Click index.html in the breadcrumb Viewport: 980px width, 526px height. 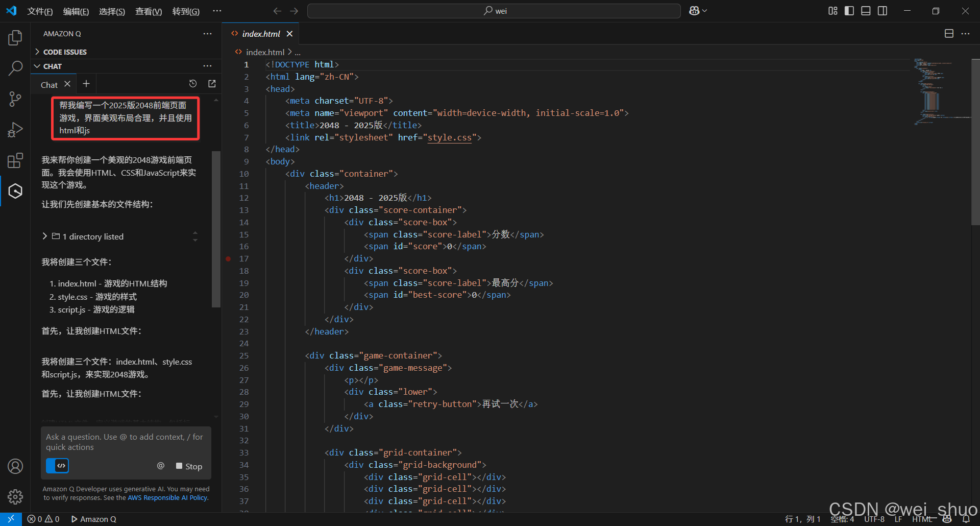265,52
